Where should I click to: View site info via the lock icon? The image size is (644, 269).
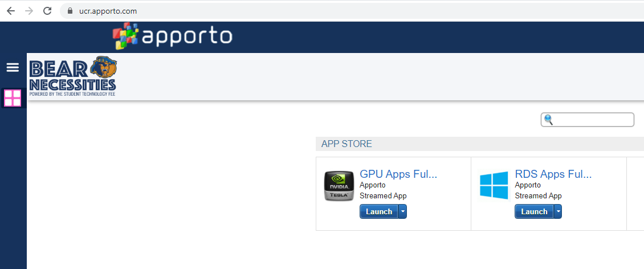pyautogui.click(x=71, y=11)
